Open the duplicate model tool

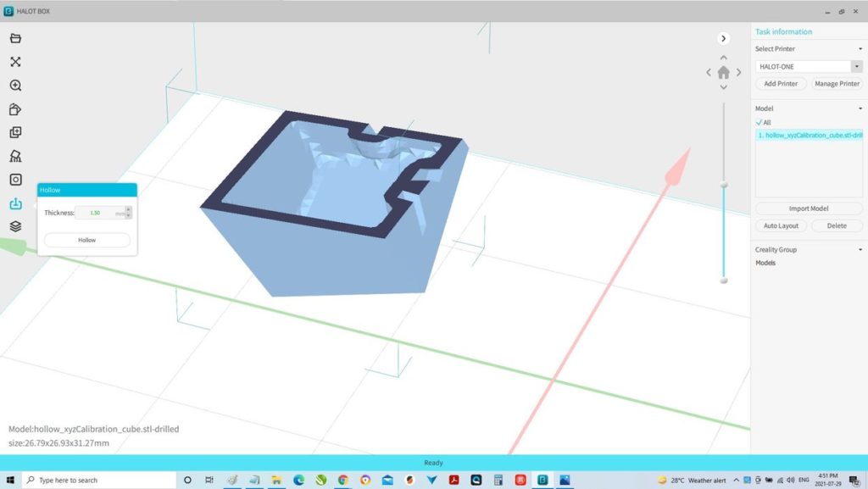coord(15,132)
